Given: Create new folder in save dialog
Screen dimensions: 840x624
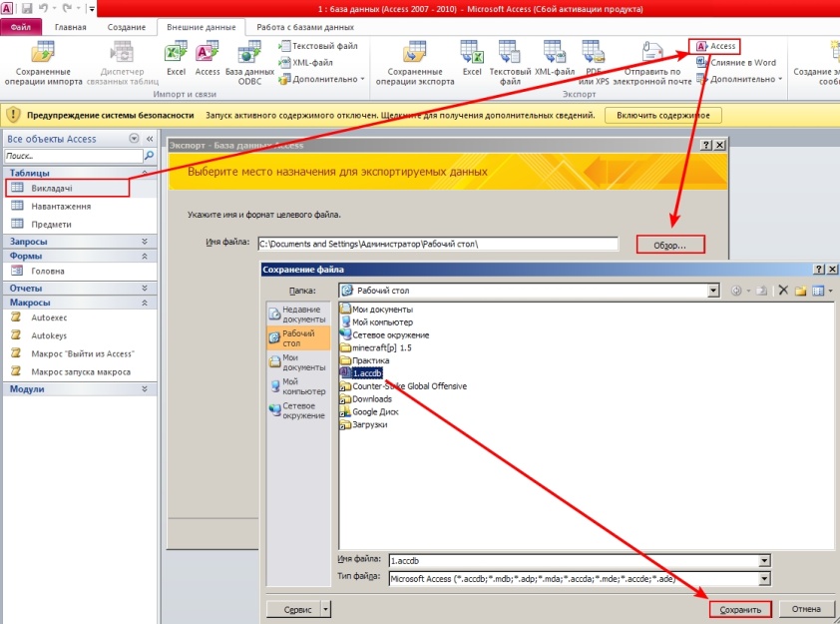Looking at the screenshot, I should (x=800, y=291).
